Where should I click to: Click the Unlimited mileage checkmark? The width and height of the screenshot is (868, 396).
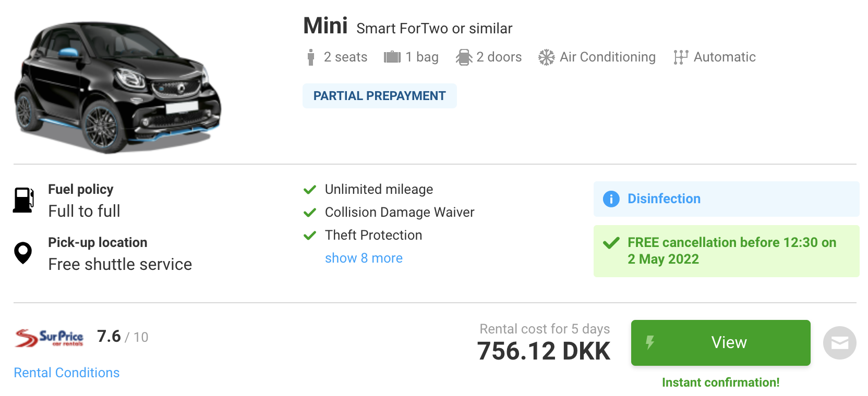point(310,190)
